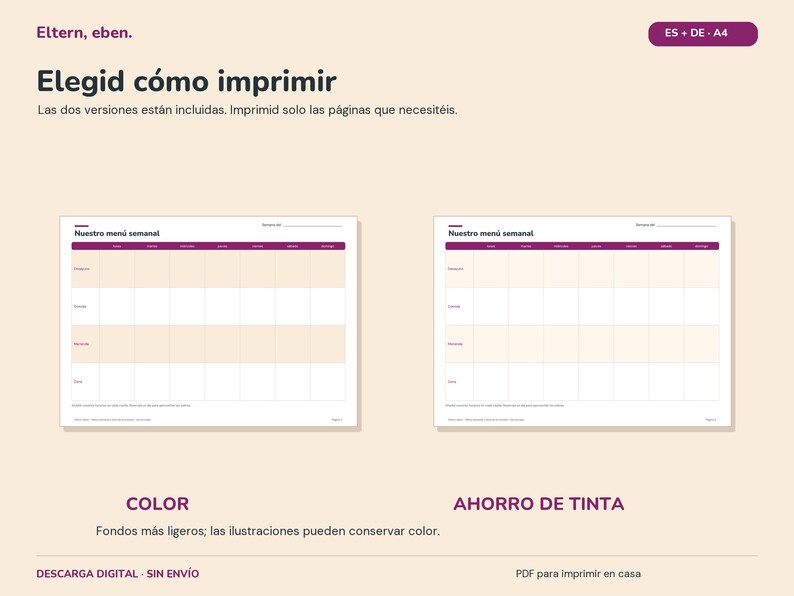Click the 'Semana del' line in ink-saving preview

click(676, 225)
